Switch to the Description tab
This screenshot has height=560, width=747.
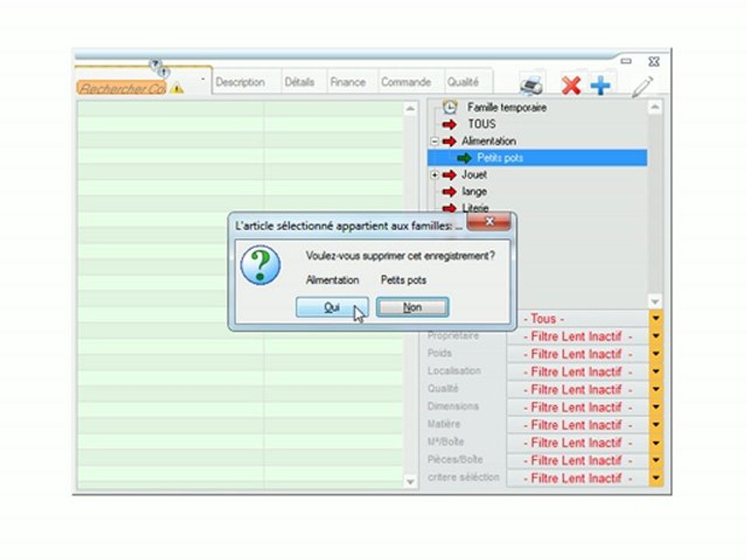click(x=240, y=82)
